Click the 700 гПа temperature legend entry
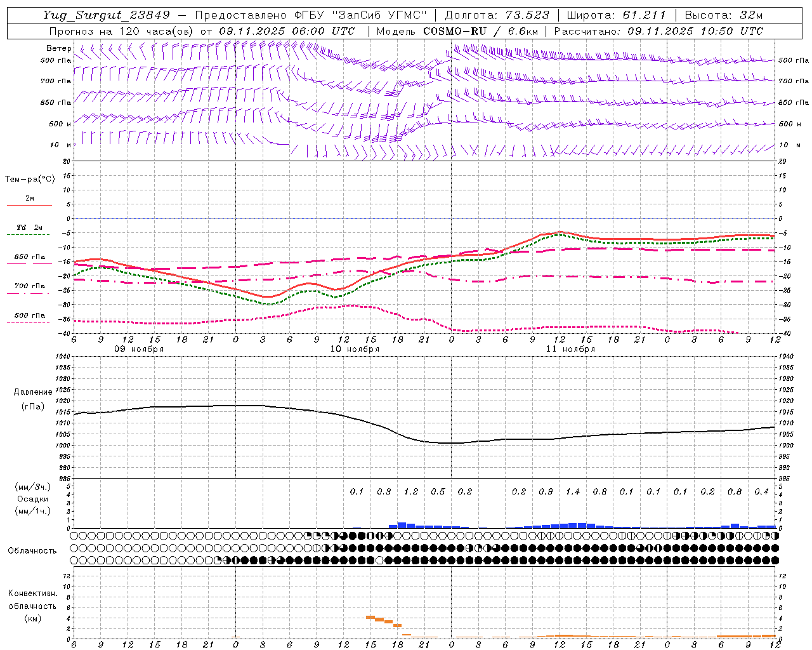812x650 pixels. click(x=30, y=286)
